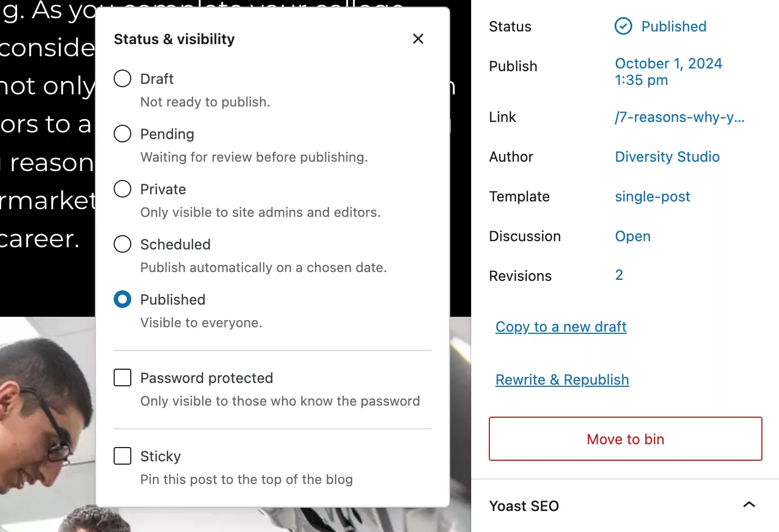Click Rewrite & Republish link
This screenshot has width=779, height=532.
[x=562, y=380]
